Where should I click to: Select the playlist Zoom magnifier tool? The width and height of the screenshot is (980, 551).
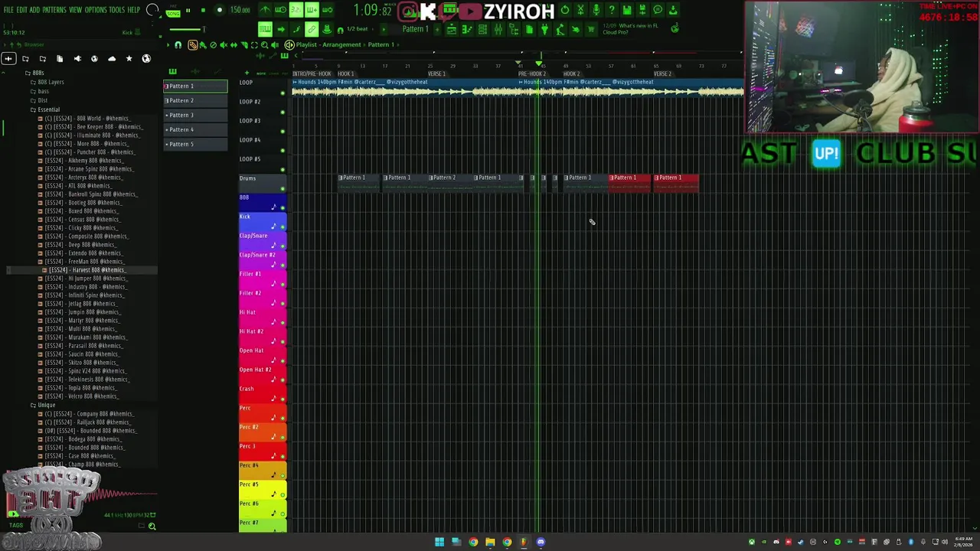[x=264, y=44]
